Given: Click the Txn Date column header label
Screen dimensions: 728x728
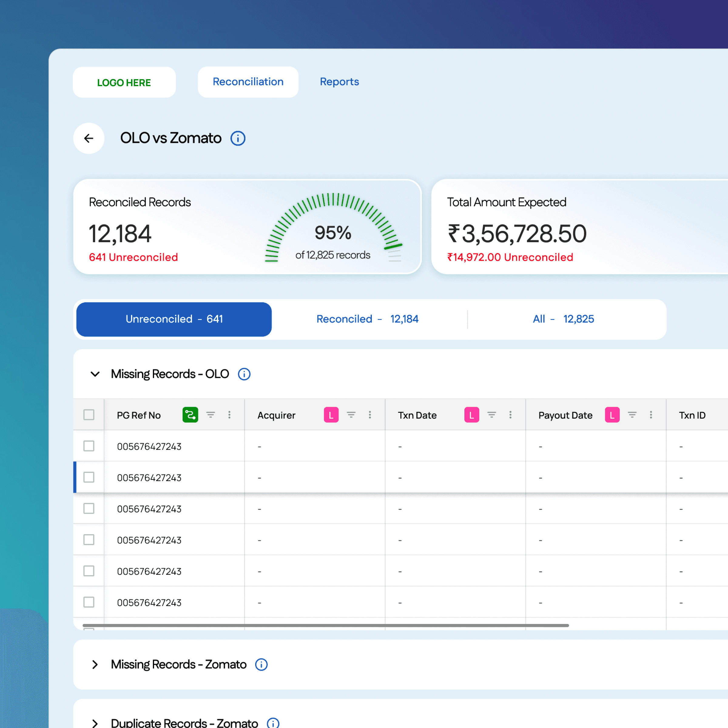Looking at the screenshot, I should pos(417,415).
